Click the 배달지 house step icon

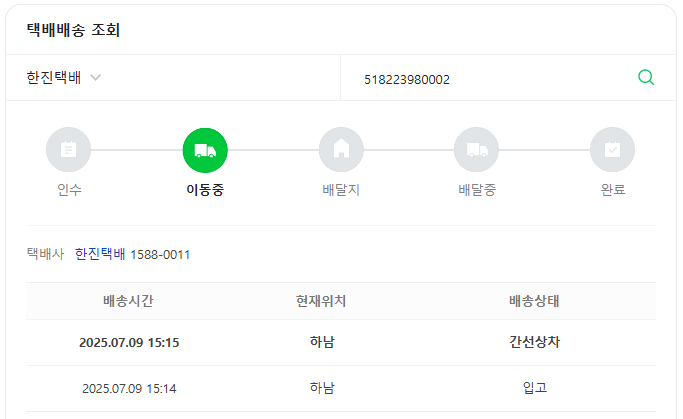(x=341, y=150)
